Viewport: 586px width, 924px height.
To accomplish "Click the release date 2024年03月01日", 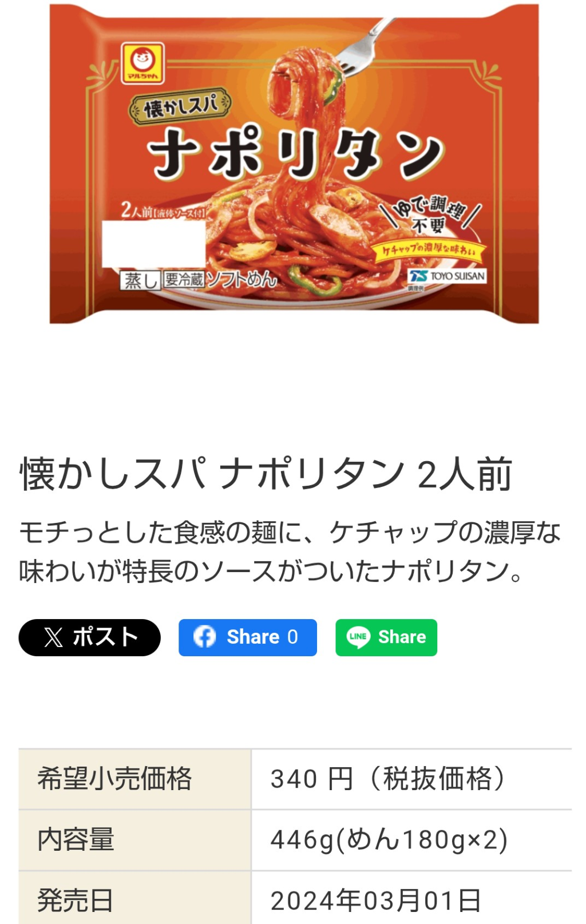I will point(376,901).
